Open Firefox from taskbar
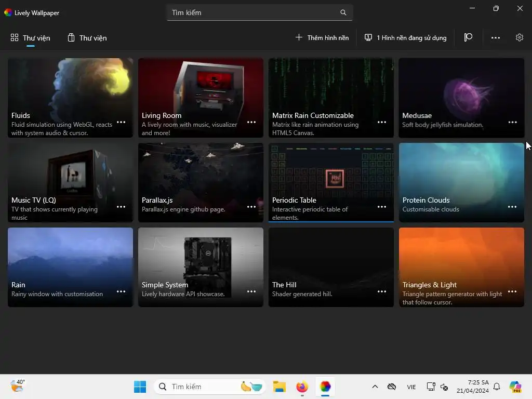 pyautogui.click(x=302, y=387)
